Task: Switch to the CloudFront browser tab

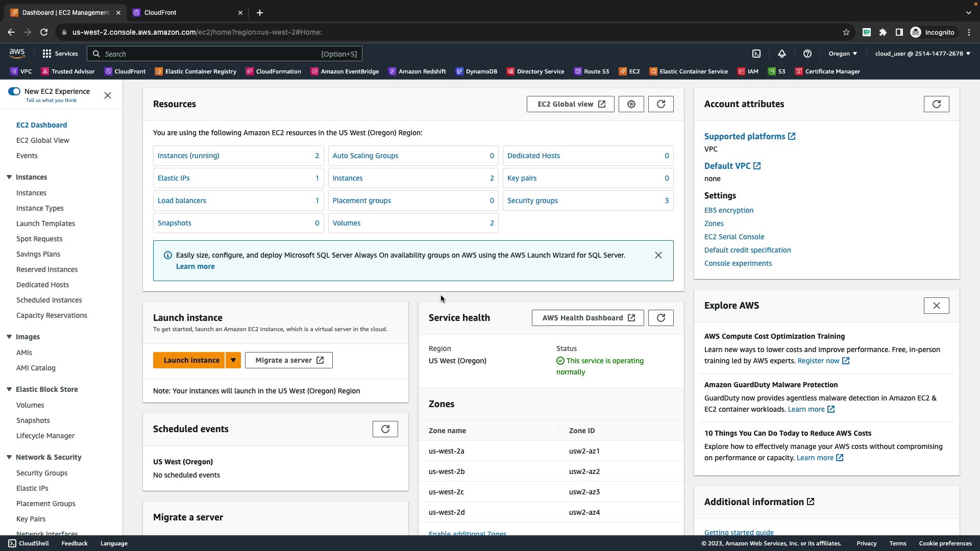Action: pyautogui.click(x=160, y=13)
